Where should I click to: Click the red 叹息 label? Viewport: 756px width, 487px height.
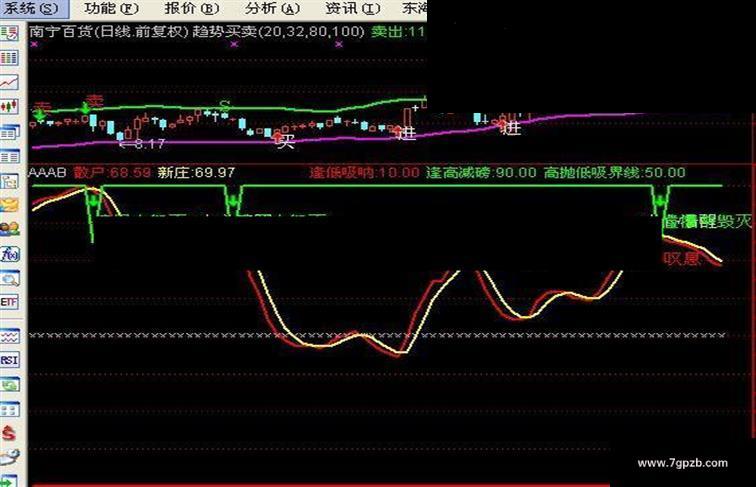pyautogui.click(x=680, y=259)
